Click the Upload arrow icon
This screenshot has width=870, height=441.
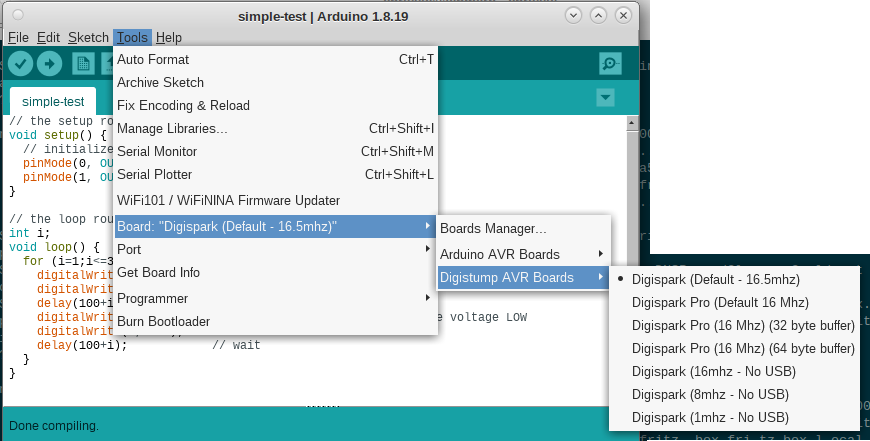(x=49, y=64)
